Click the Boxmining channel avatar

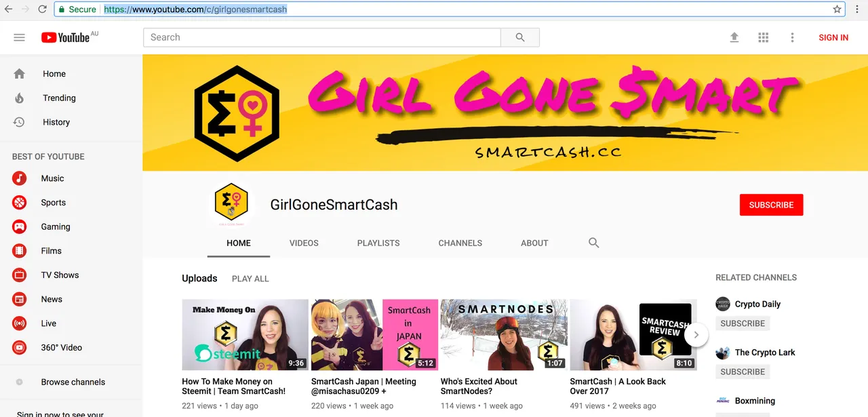[723, 401]
